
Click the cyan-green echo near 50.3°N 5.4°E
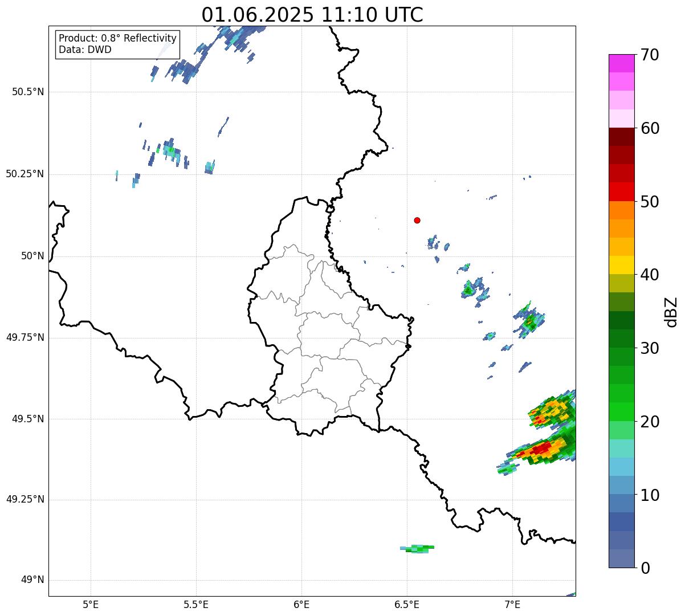[x=171, y=151]
